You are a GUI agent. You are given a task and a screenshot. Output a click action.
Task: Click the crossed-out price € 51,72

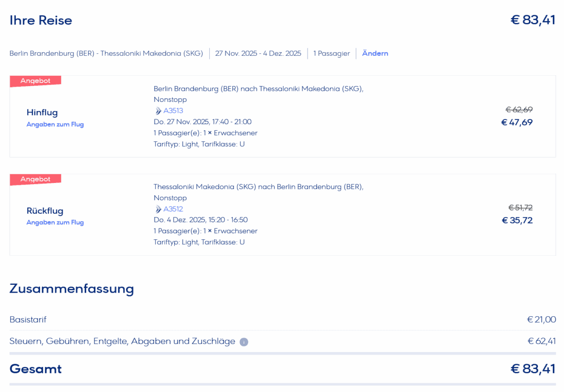(x=520, y=208)
